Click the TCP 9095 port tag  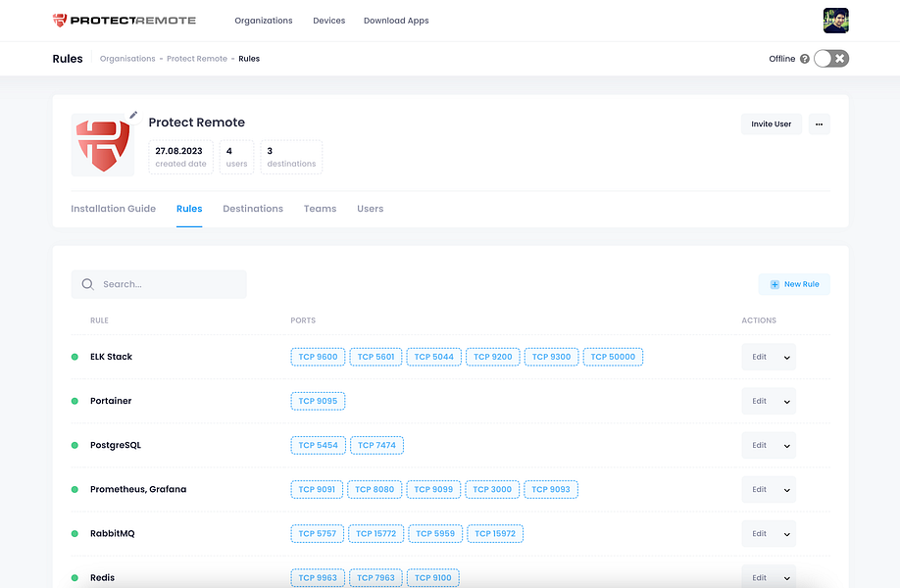[x=318, y=401]
